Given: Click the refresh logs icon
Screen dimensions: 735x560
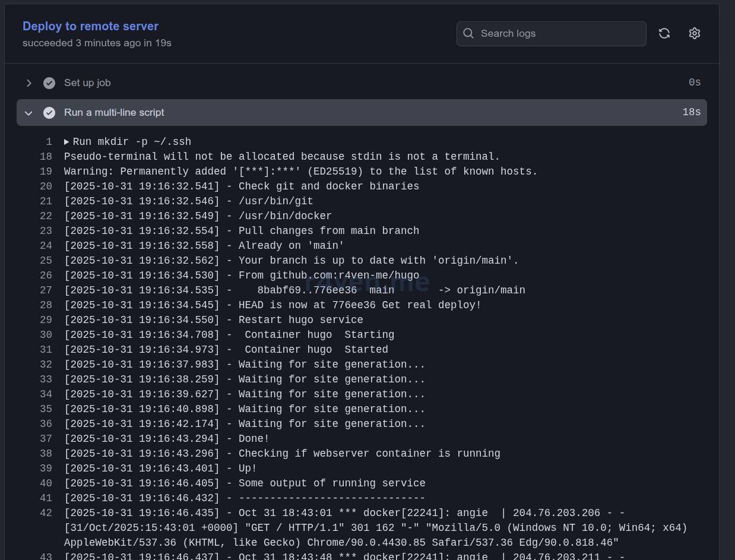Looking at the screenshot, I should click(x=664, y=33).
